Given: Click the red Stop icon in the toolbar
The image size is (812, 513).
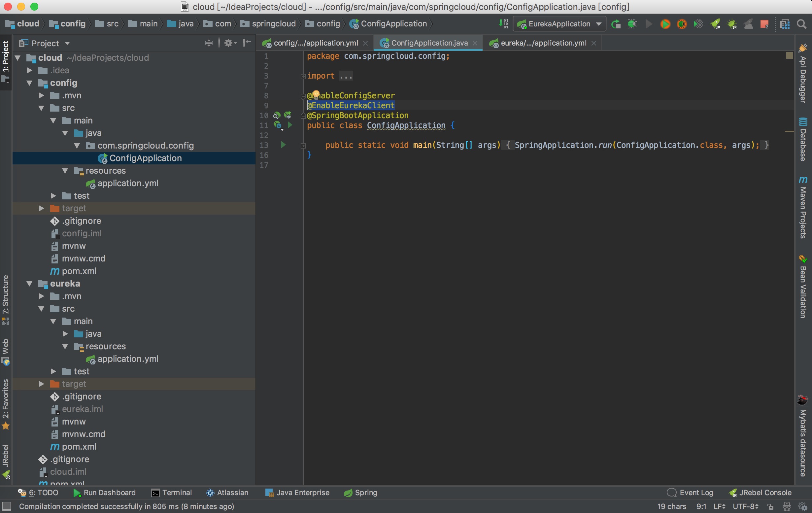Looking at the screenshot, I should pyautogui.click(x=764, y=24).
